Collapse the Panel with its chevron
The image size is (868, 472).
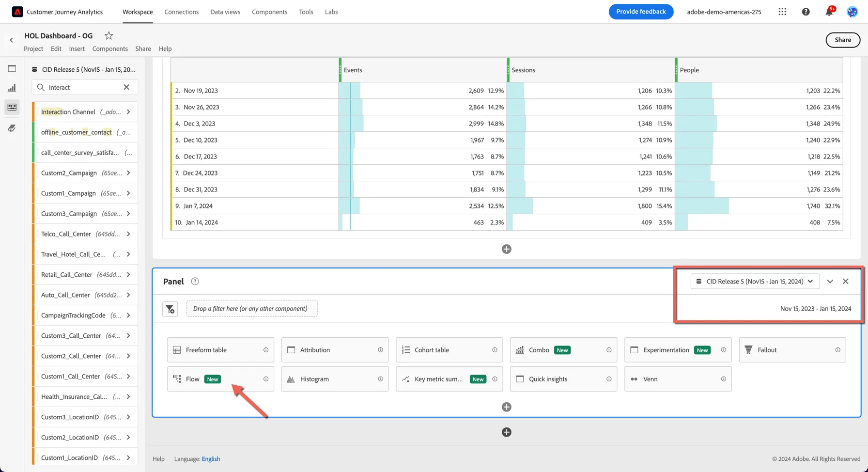(830, 282)
